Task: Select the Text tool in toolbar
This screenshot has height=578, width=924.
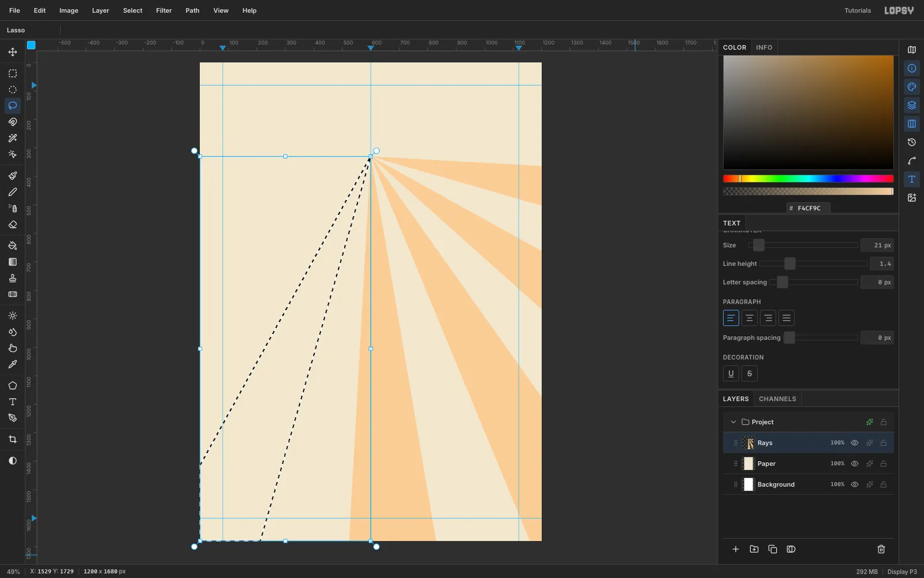Action: point(13,402)
